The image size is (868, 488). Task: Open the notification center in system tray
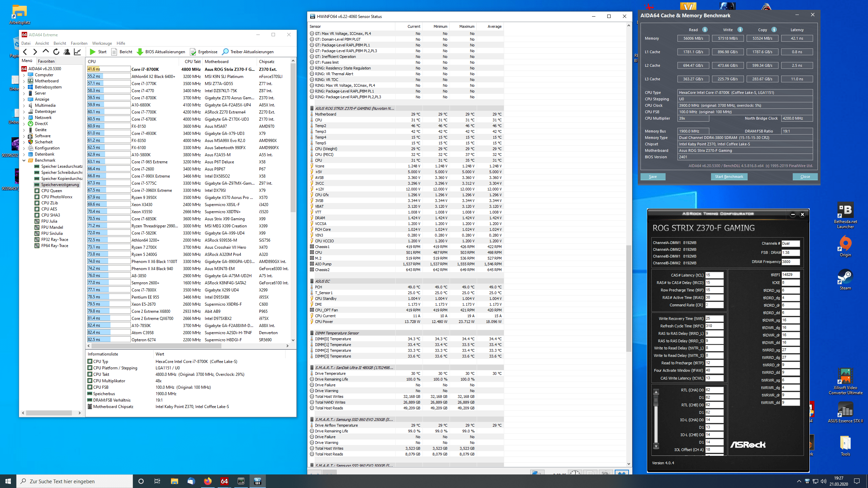[x=857, y=481]
